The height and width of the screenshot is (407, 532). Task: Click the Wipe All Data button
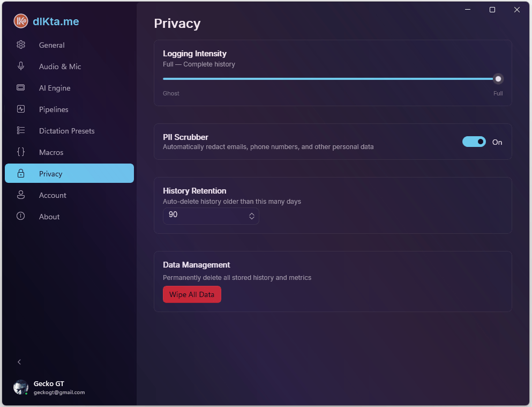[192, 294]
